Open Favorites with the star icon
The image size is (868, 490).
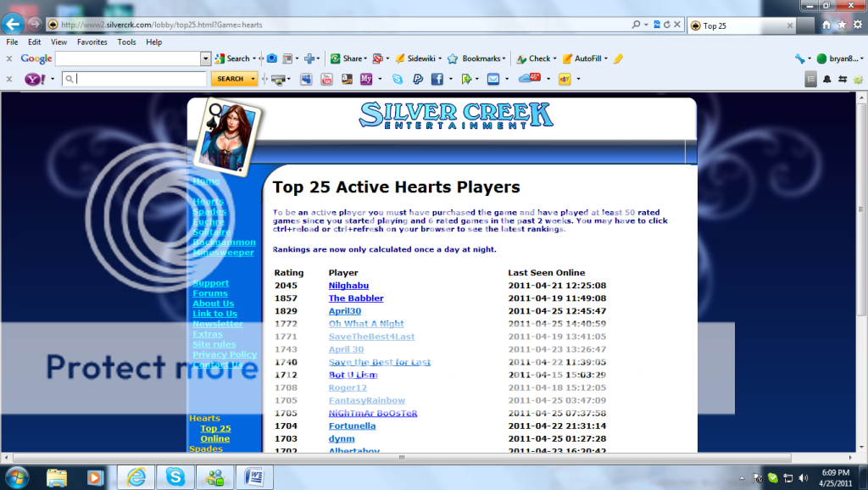pyautogui.click(x=842, y=25)
